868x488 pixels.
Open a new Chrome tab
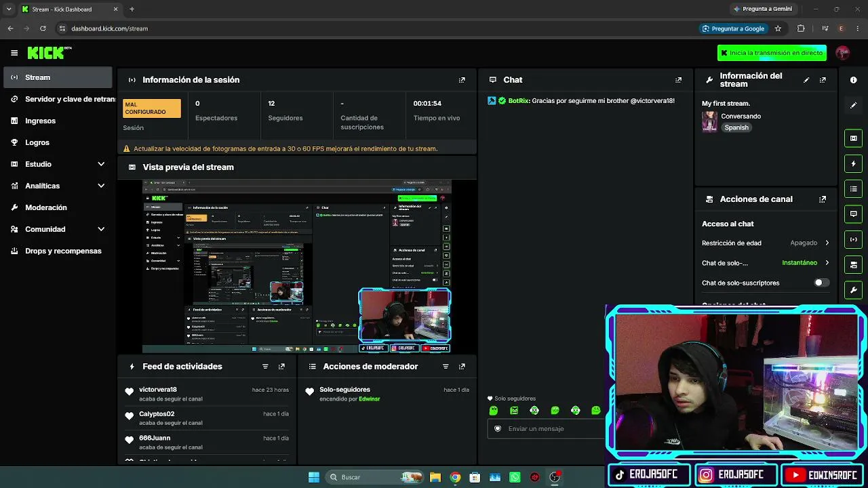[132, 9]
